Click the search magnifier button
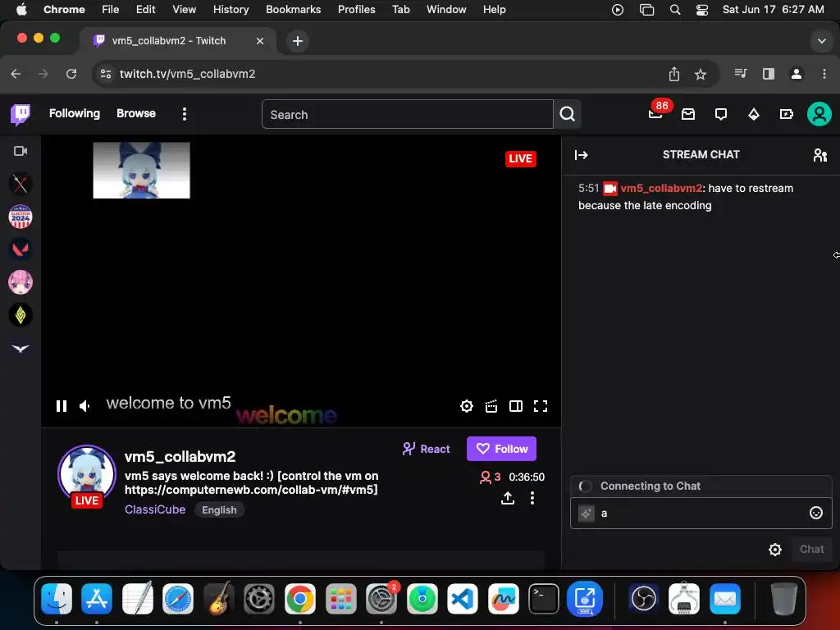 (x=568, y=114)
